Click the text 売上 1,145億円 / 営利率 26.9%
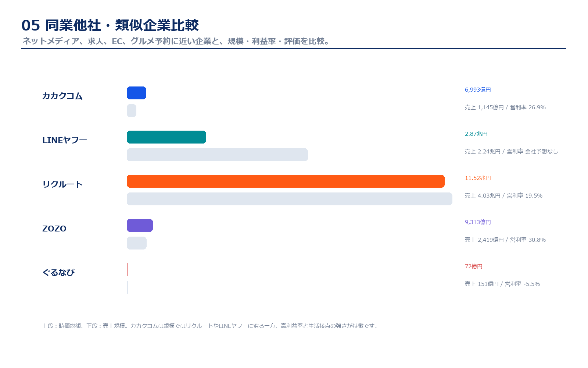Viewport: 588px width, 368px height. click(x=505, y=107)
